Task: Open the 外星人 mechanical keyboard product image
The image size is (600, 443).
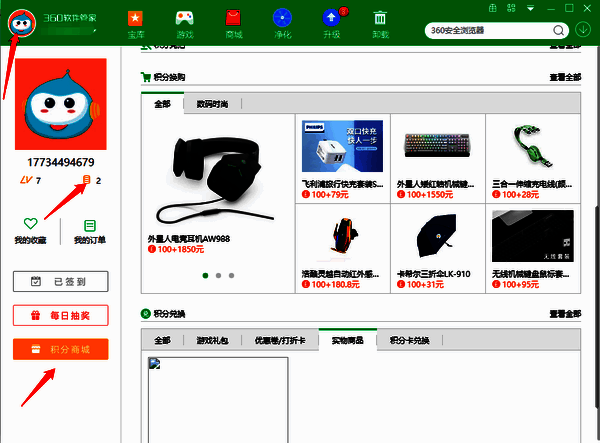Action: click(x=437, y=145)
